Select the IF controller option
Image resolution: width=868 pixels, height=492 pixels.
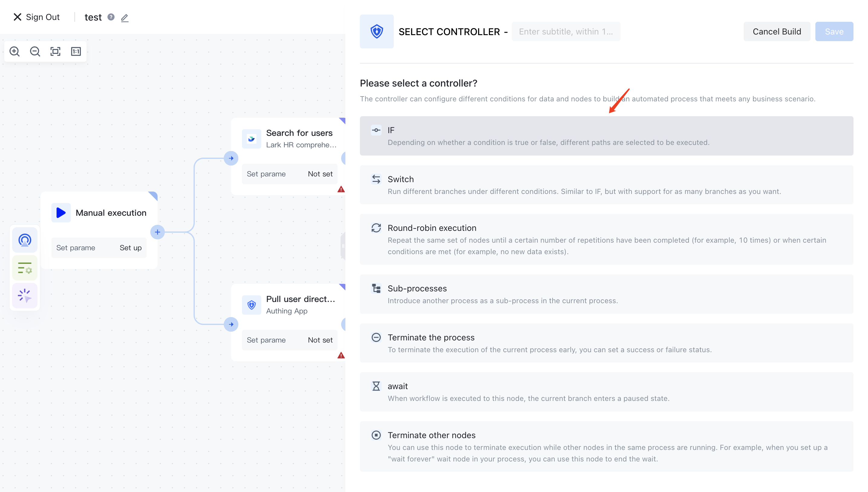[x=606, y=136]
